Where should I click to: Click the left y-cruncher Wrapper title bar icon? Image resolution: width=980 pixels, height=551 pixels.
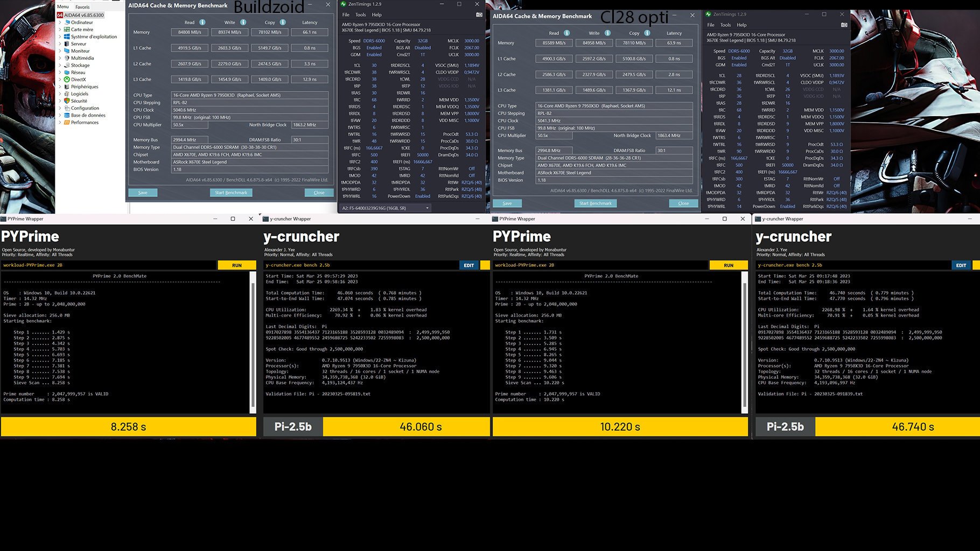pyautogui.click(x=266, y=219)
